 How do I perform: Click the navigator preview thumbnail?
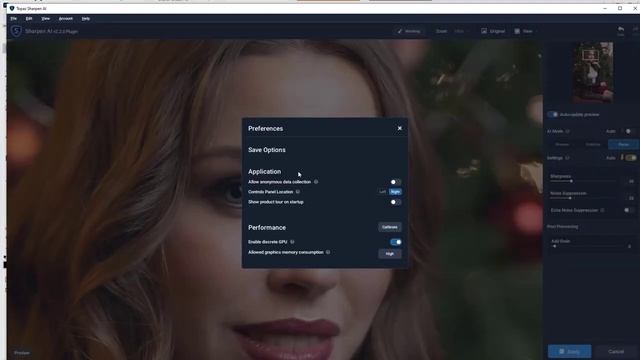click(x=592, y=73)
